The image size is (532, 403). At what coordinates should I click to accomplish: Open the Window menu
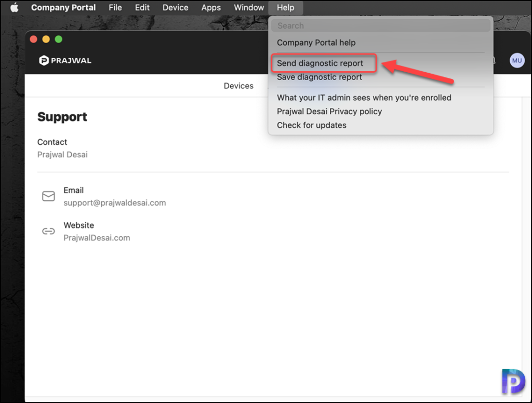click(x=249, y=7)
